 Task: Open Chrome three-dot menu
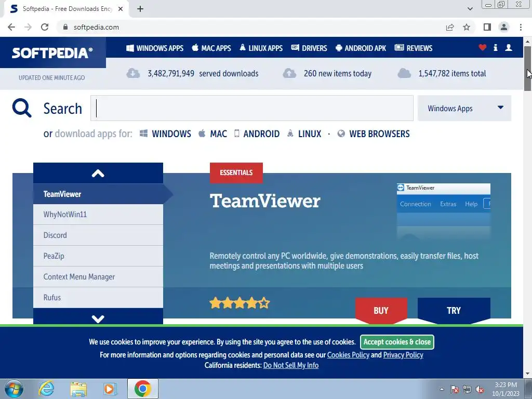[521, 27]
